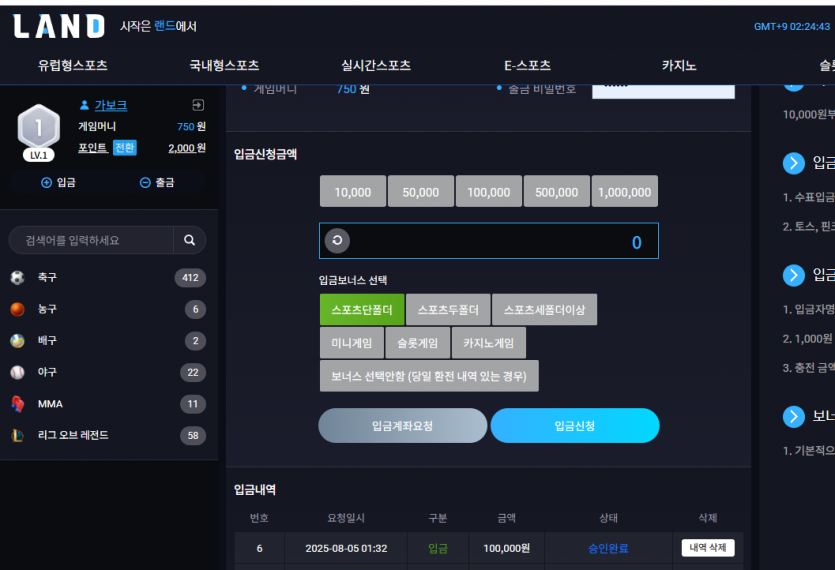Click the level 1 badge icon
This screenshot has width=835, height=570.
coord(38,132)
